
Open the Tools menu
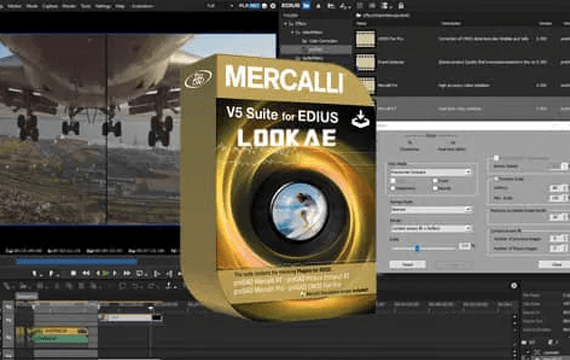[86, 6]
